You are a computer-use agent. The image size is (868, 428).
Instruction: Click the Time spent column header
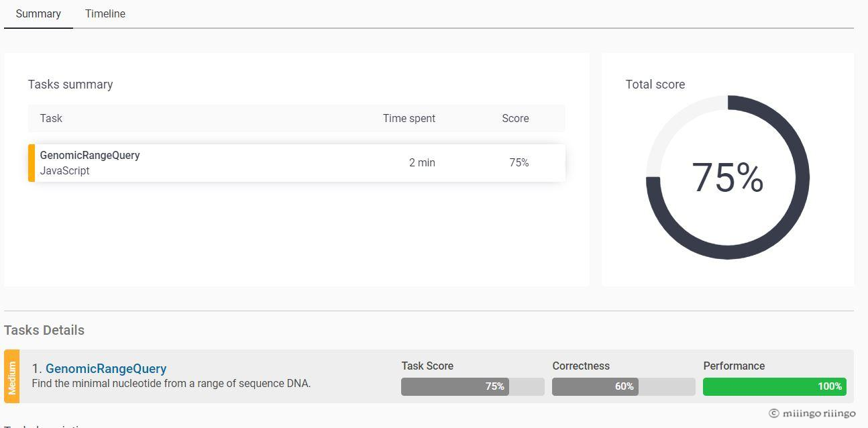click(409, 118)
